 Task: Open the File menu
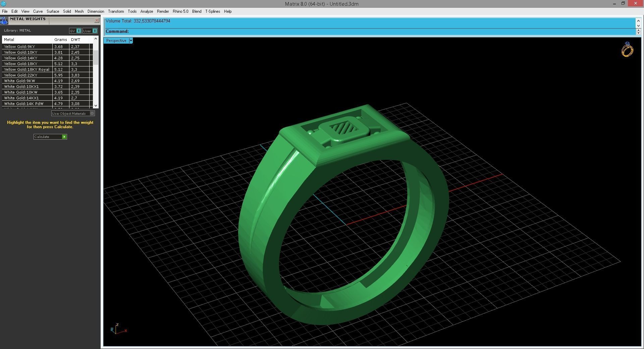[5, 11]
